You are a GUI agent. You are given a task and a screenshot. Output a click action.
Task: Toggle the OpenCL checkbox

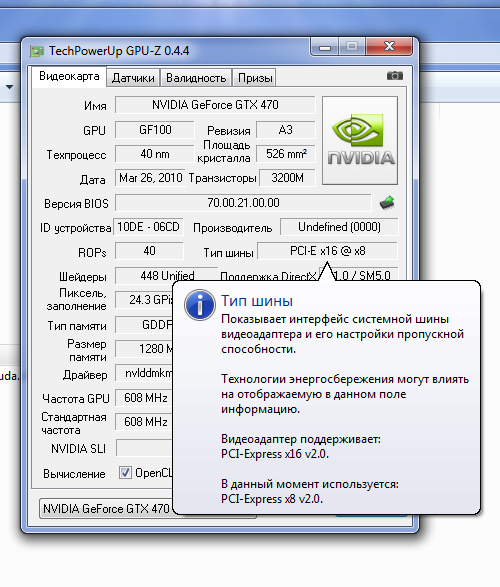pyautogui.click(x=125, y=472)
